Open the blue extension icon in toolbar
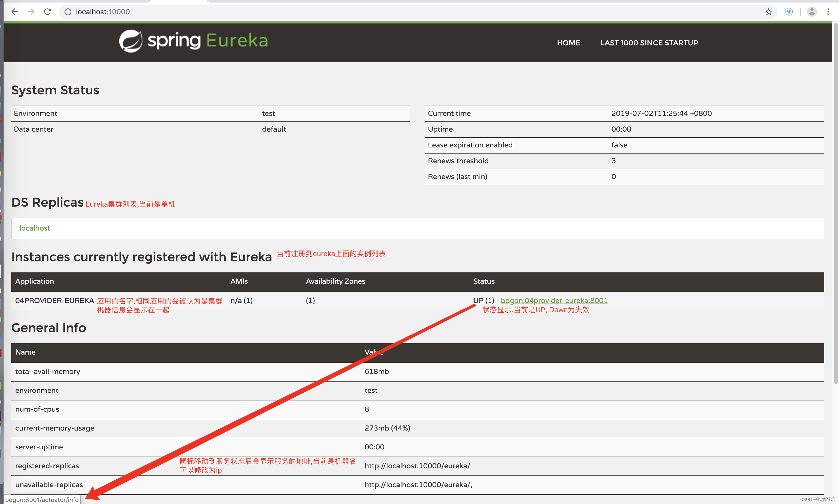Image resolution: width=839 pixels, height=504 pixels. click(789, 12)
